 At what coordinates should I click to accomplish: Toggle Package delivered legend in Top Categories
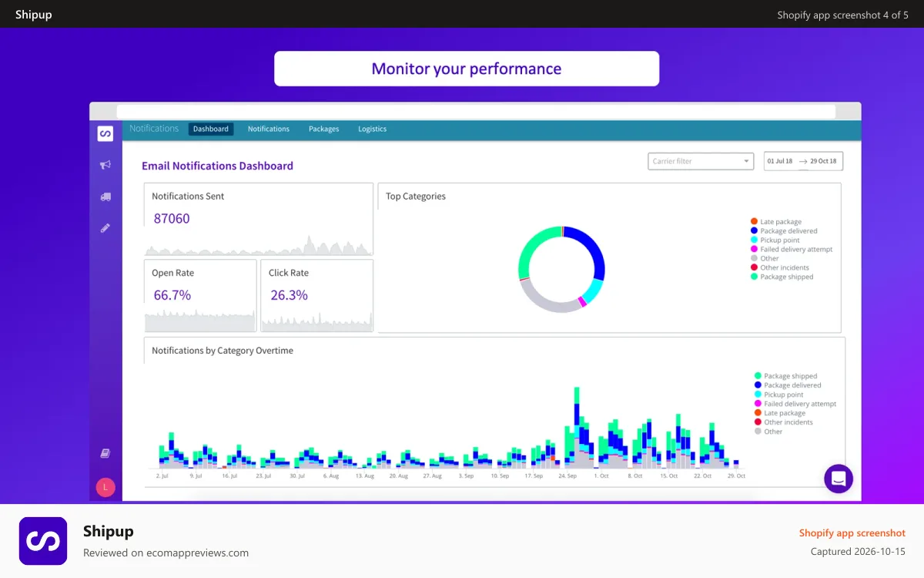784,231
